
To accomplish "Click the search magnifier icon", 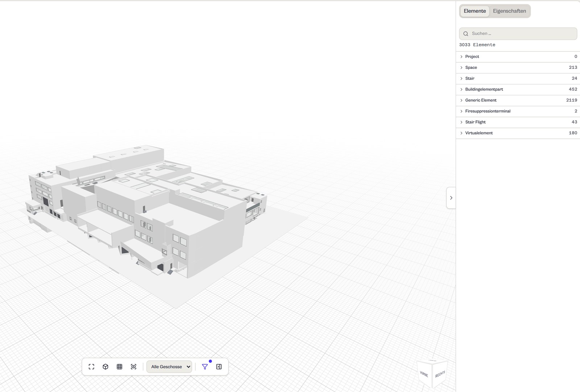I will (466, 34).
